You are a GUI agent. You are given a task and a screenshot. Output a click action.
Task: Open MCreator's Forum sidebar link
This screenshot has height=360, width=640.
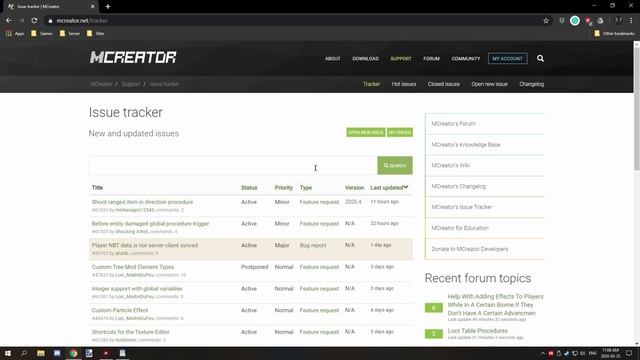[x=453, y=124]
